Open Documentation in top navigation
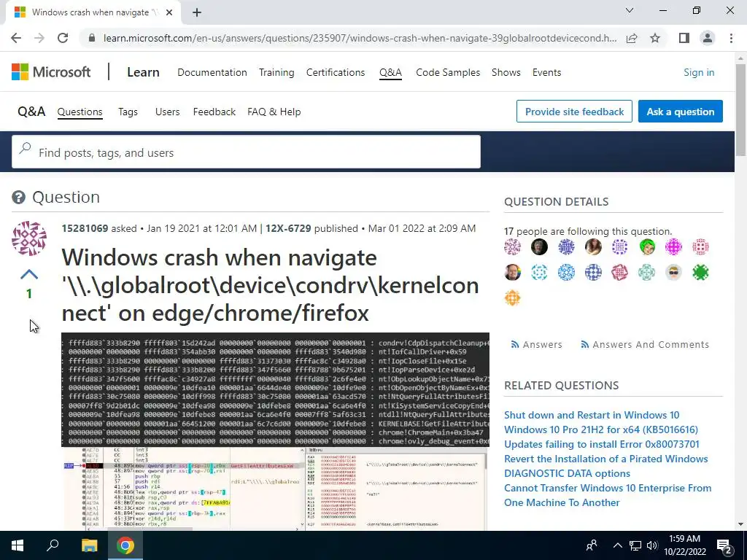 (212, 72)
